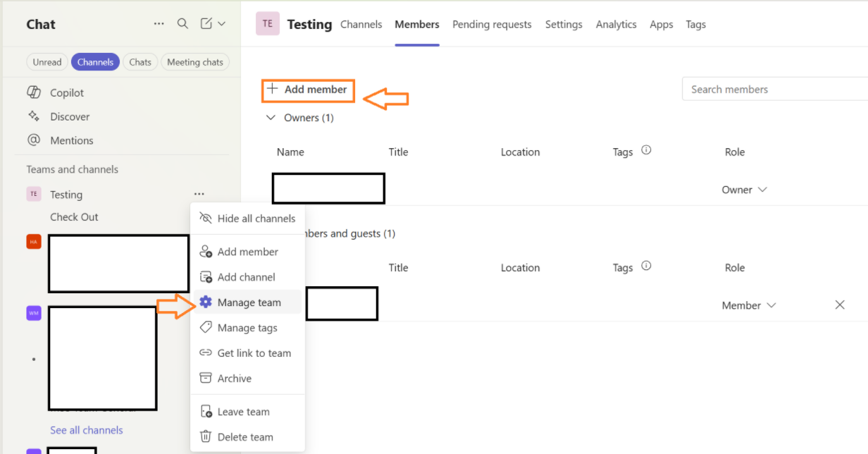Click the plus icon of Add member button
Screen dimensions: 868x454
pyautogui.click(x=272, y=89)
